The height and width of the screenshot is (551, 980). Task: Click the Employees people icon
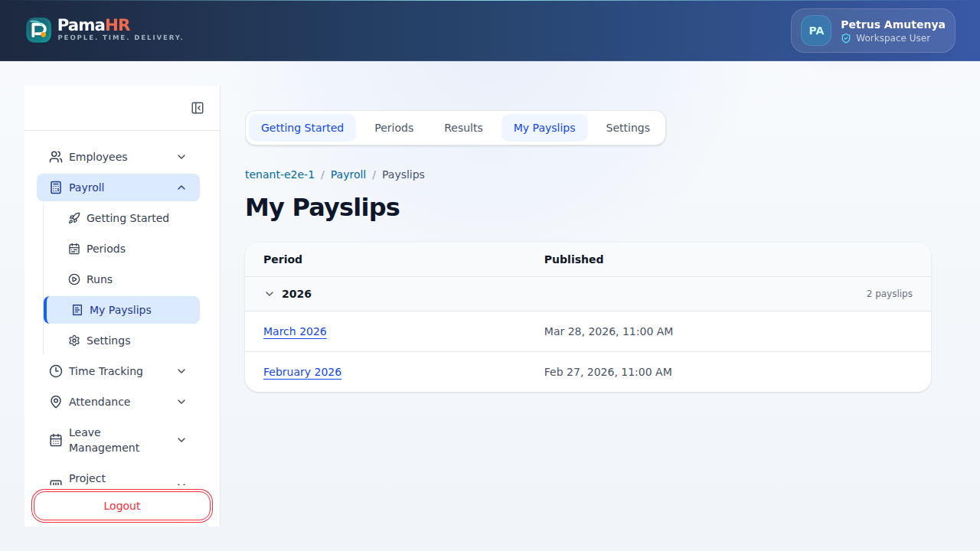coord(56,157)
